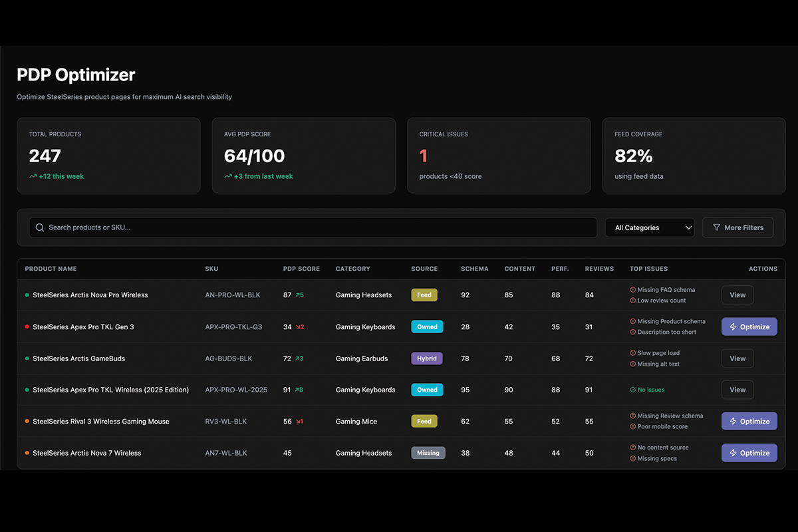This screenshot has height=532, width=798.
Task: Click the Feed badge for Arctis Nova Pro Wireless
Action: 424,295
